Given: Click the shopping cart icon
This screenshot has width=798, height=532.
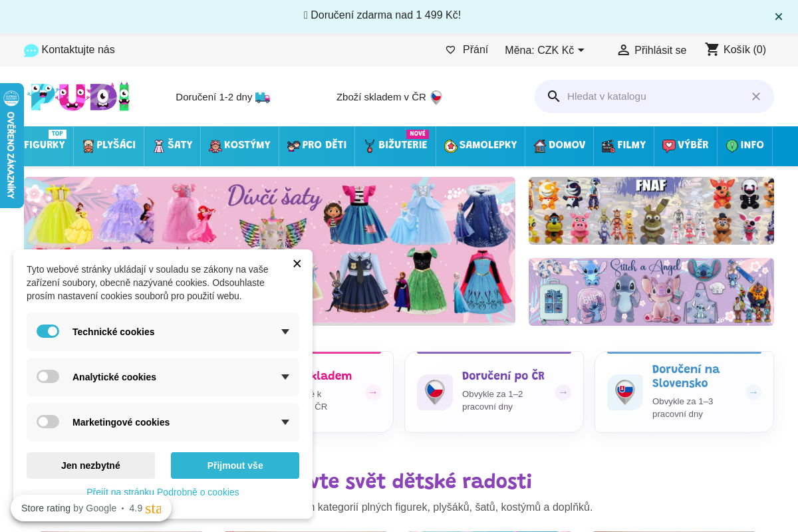Looking at the screenshot, I should click(712, 49).
